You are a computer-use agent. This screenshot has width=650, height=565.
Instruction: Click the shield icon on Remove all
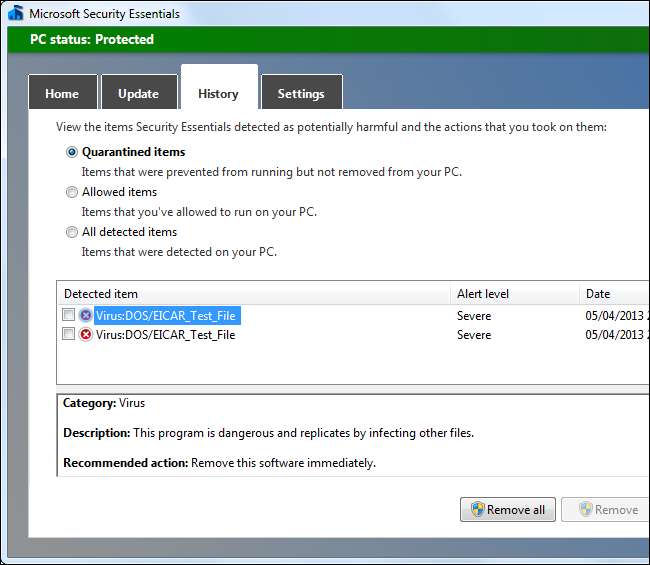(x=478, y=509)
